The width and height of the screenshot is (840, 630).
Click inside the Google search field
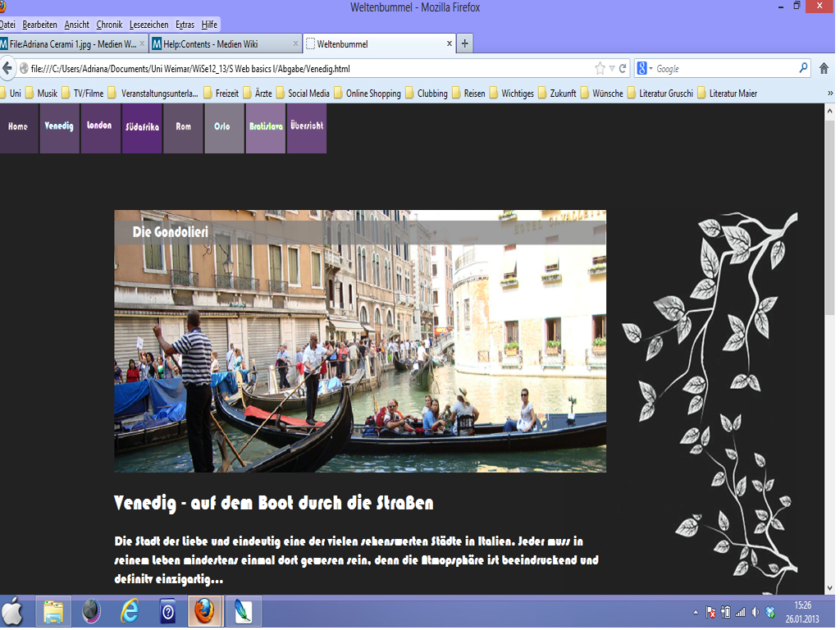pyautogui.click(x=722, y=69)
